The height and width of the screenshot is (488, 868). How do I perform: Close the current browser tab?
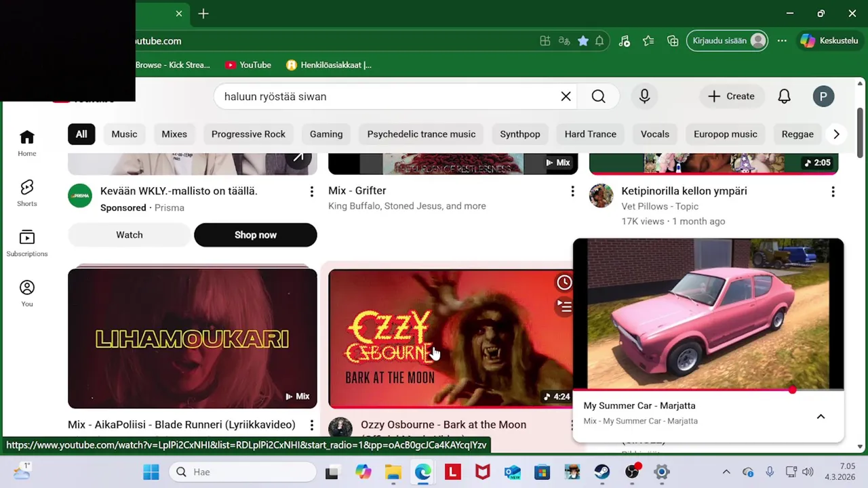click(179, 14)
